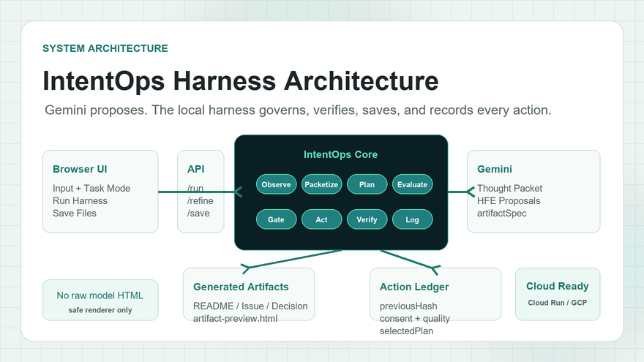
Task: Select the Gemini card title
Action: tap(495, 169)
